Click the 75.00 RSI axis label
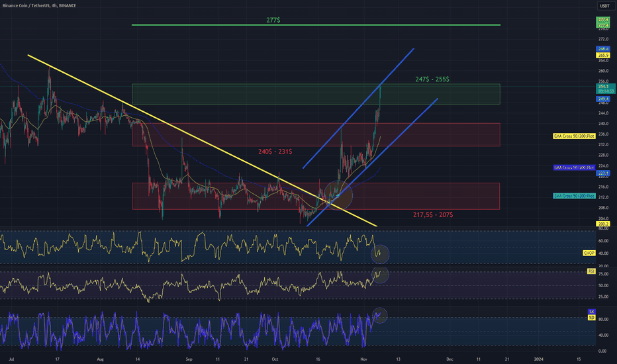 pyautogui.click(x=603, y=274)
